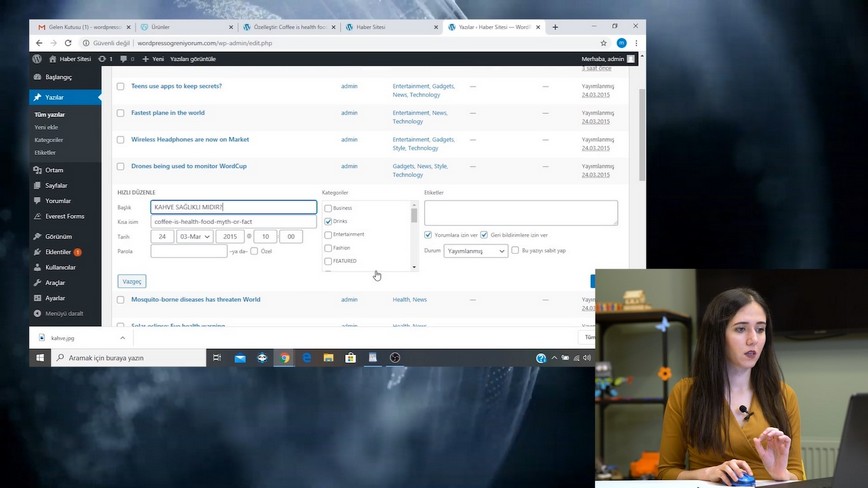Image resolution: width=868 pixels, height=488 pixels.
Task: Tick the Business category checkbox
Action: (x=328, y=208)
